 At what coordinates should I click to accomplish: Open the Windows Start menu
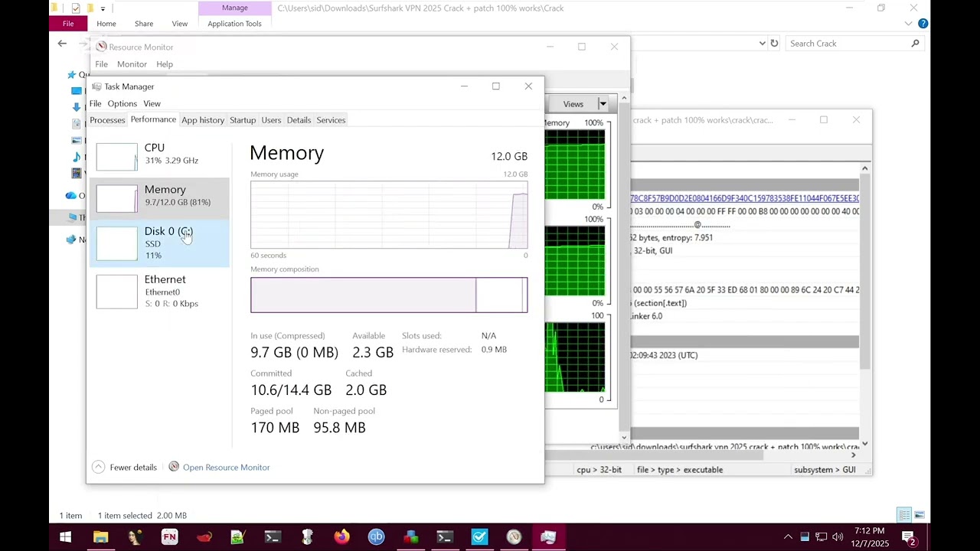point(66,537)
